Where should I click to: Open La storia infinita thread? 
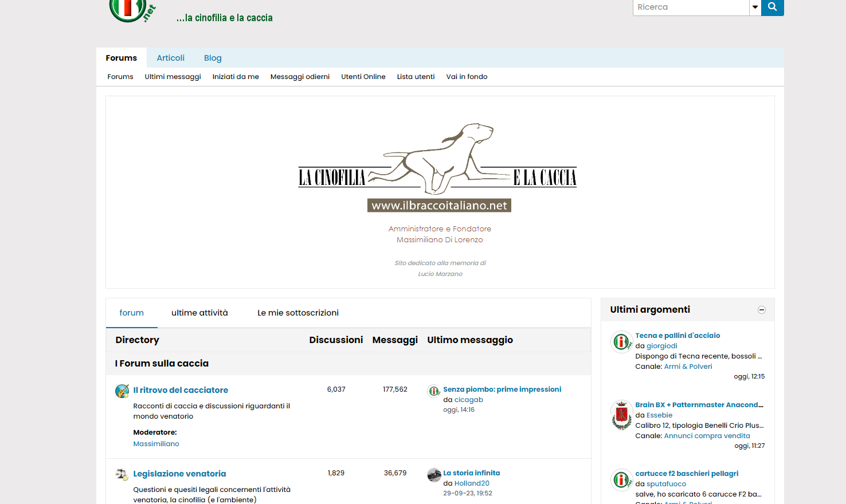click(472, 473)
